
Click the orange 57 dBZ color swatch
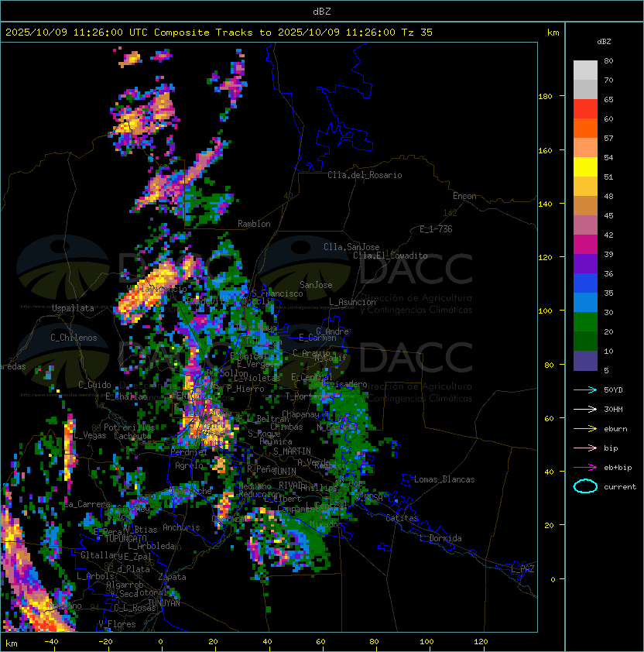coord(585,129)
